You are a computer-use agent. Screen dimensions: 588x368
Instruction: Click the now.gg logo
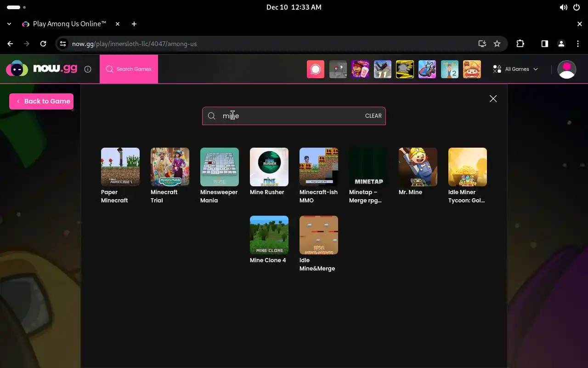(x=41, y=69)
